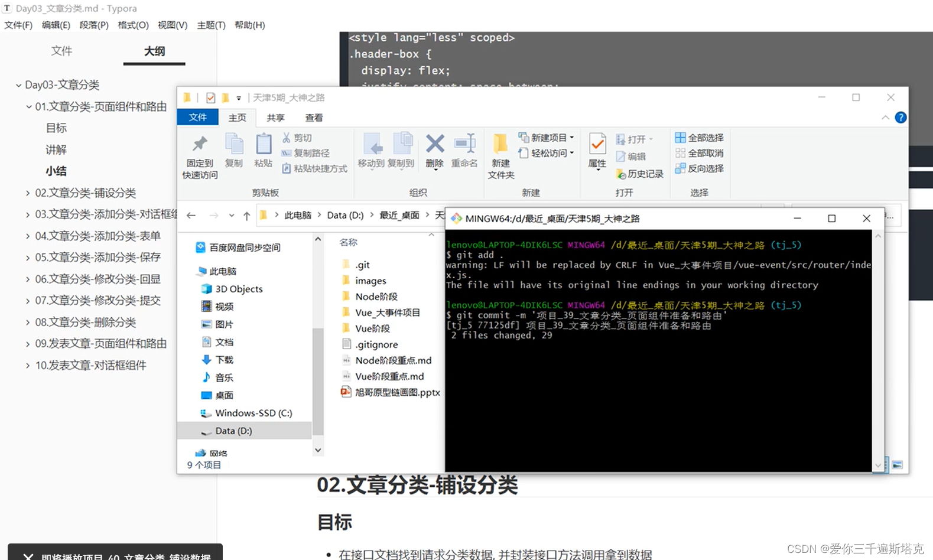Click the Git Bash MINGW64 title icon
Image resolution: width=933 pixels, height=560 pixels.
coord(456,219)
